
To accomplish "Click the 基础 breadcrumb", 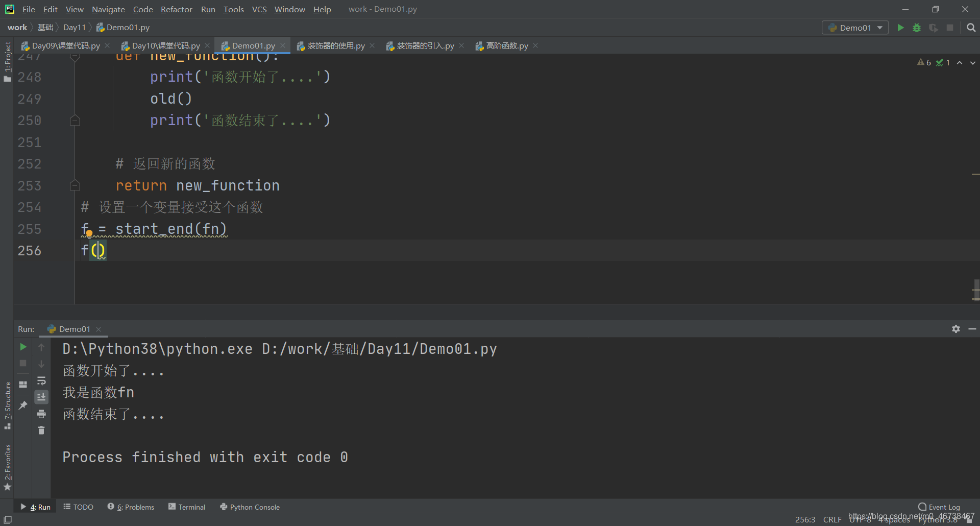I will (x=45, y=28).
